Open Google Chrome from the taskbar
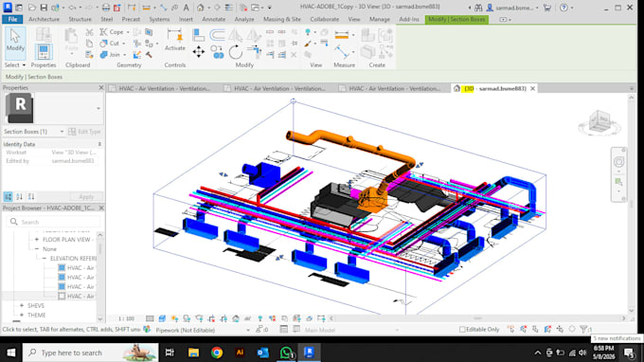644x362 pixels. (217, 353)
